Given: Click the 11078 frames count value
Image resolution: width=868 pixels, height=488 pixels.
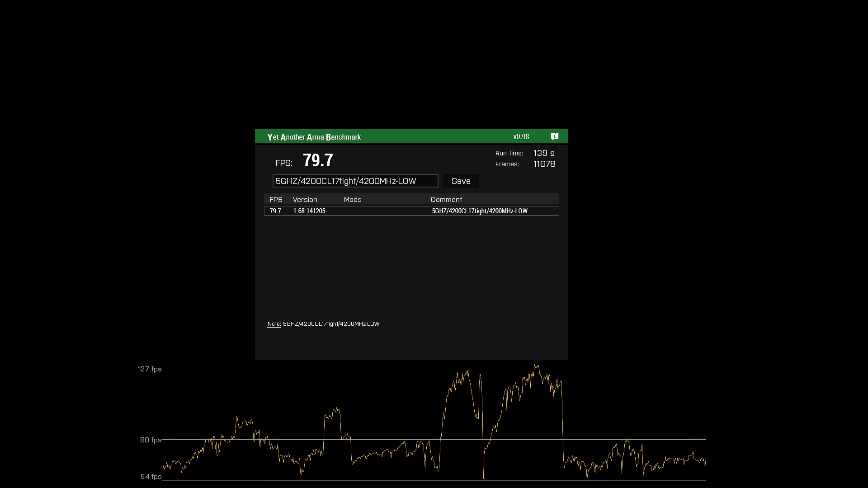Looking at the screenshot, I should pyautogui.click(x=544, y=164).
